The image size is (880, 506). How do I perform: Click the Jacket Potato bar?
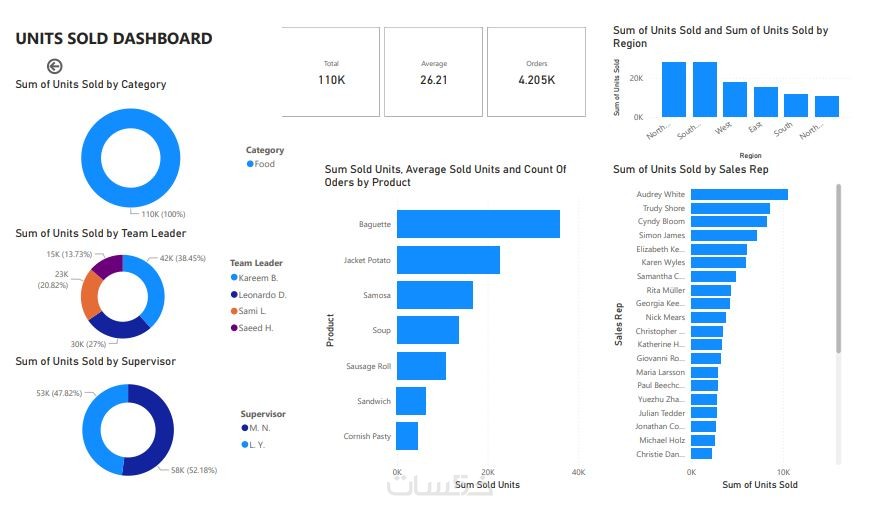pos(448,260)
